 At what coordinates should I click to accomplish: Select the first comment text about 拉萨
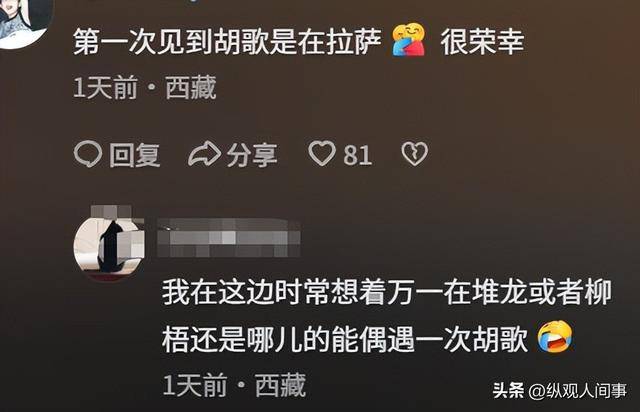pos(299,42)
